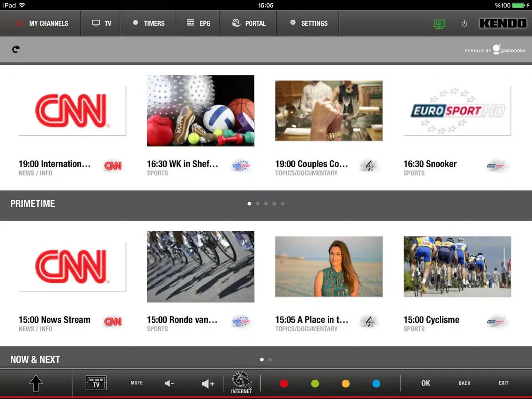Tap the 15:05 clock in status bar
532x399 pixels.
point(266,5)
